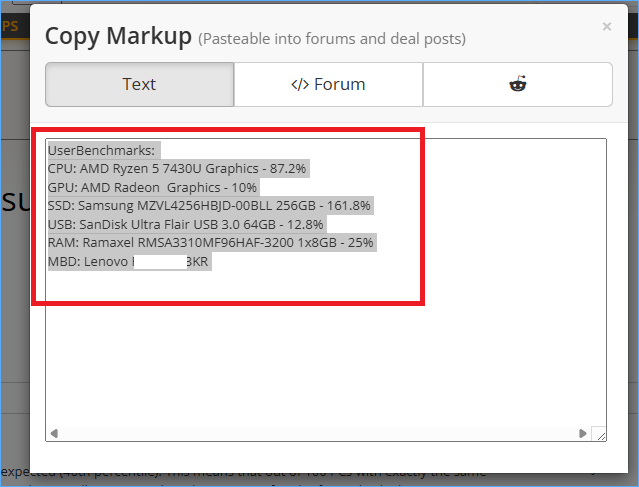Click the right scroll arrow
Screen dimensions: 639x487
582,433
